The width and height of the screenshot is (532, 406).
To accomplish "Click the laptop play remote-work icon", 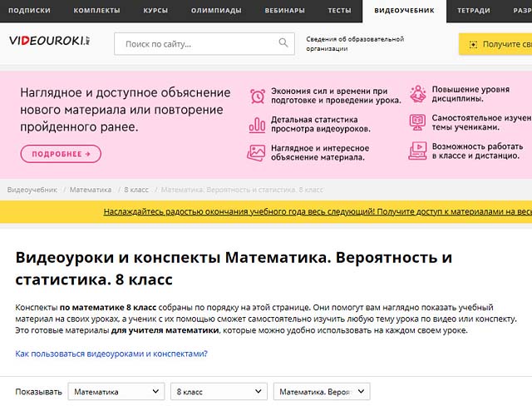I will 417,151.
